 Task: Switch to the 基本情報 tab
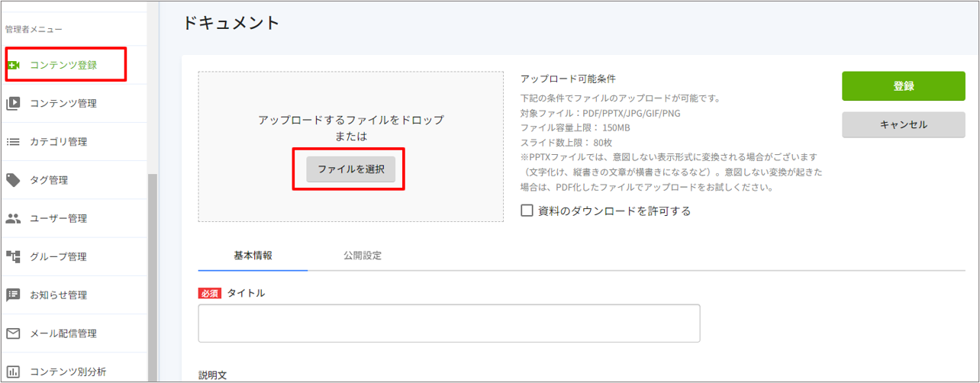253,256
